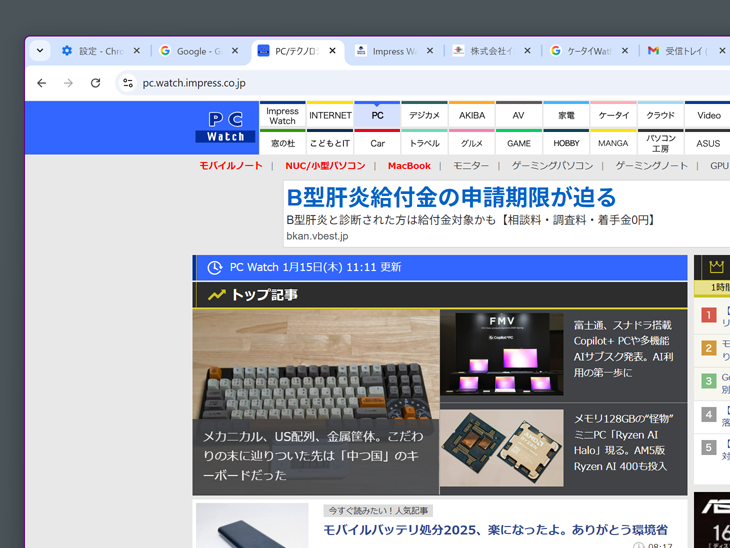
Task: Open the AKIBA site link
Action: tap(472, 115)
